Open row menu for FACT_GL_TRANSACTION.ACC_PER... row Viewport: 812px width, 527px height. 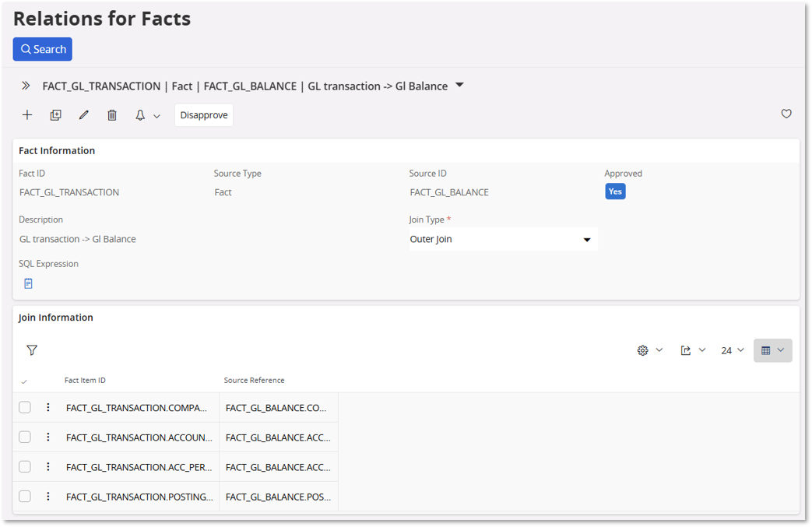[48, 466]
